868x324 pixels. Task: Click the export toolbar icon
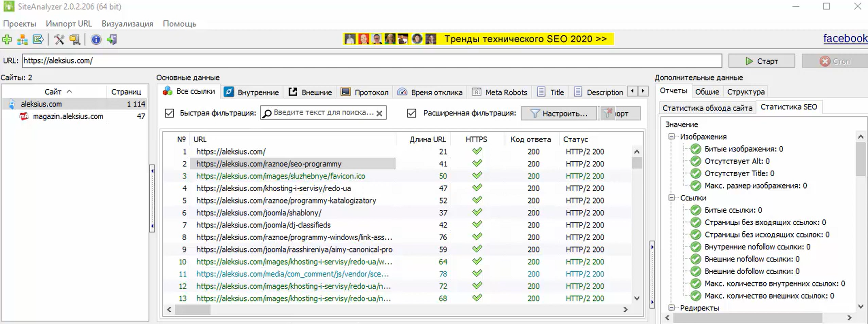tap(38, 40)
